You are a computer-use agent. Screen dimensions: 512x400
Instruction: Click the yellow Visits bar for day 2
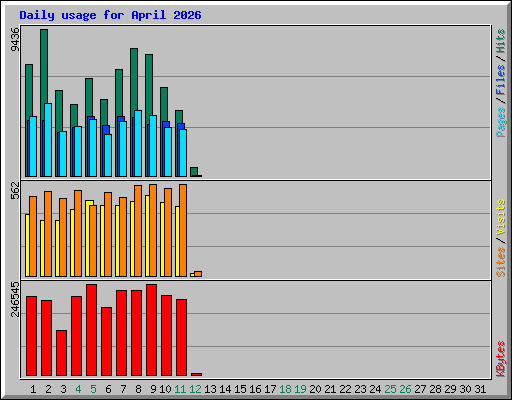[x=42, y=248]
